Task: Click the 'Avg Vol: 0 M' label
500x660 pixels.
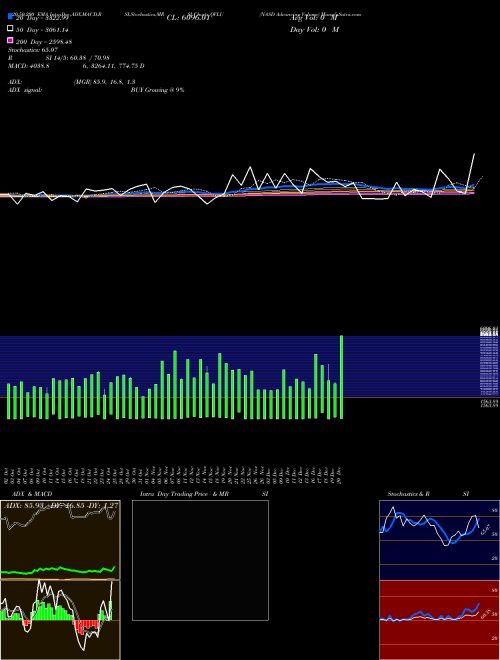Action: [314, 18]
